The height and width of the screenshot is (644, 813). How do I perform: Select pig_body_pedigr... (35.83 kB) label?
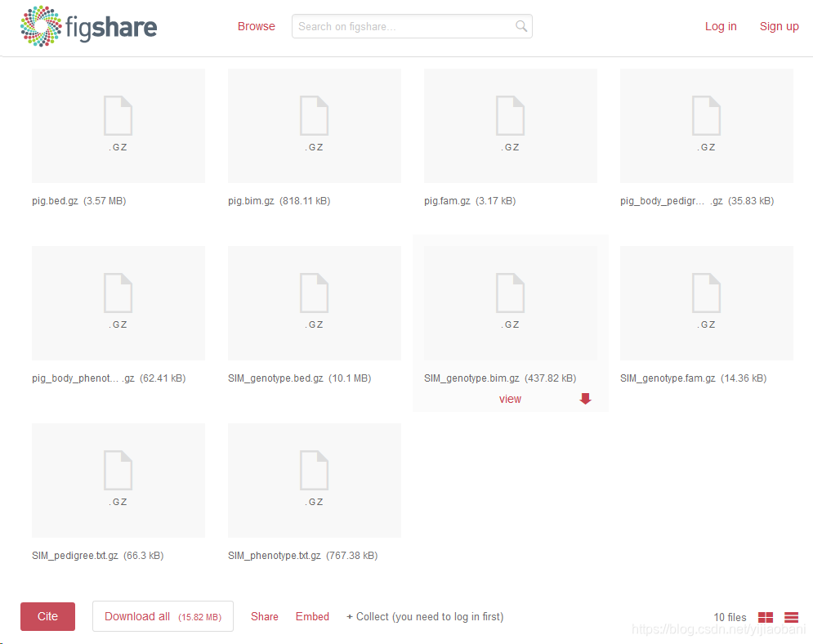[x=697, y=201]
